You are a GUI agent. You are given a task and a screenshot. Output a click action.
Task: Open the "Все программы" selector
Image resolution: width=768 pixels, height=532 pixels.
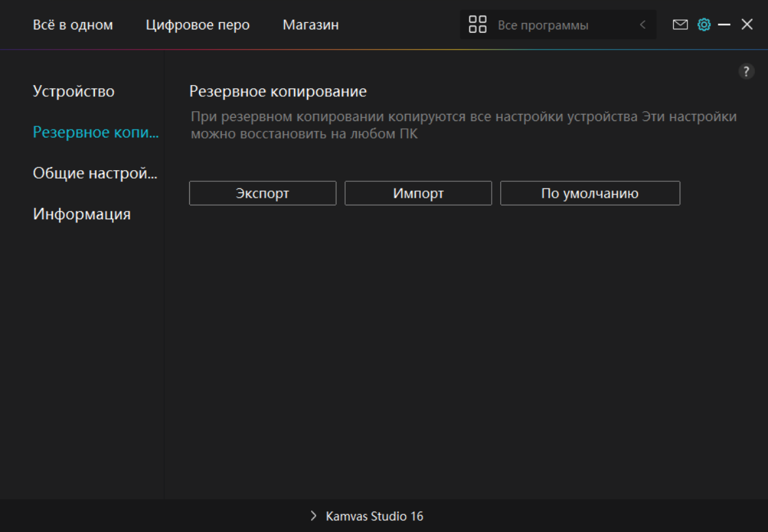tap(543, 26)
